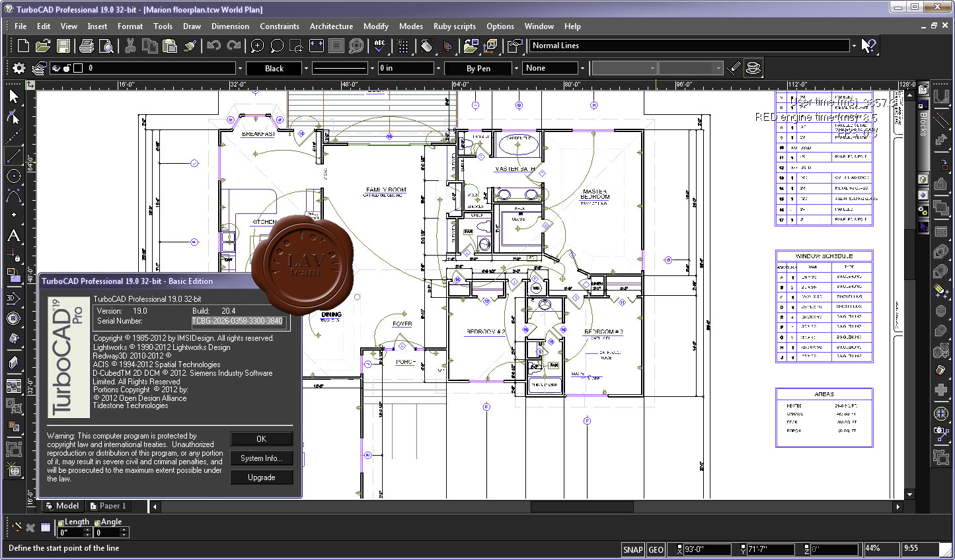Click the Format Painter brush icon
955x560 pixels.
point(190,46)
